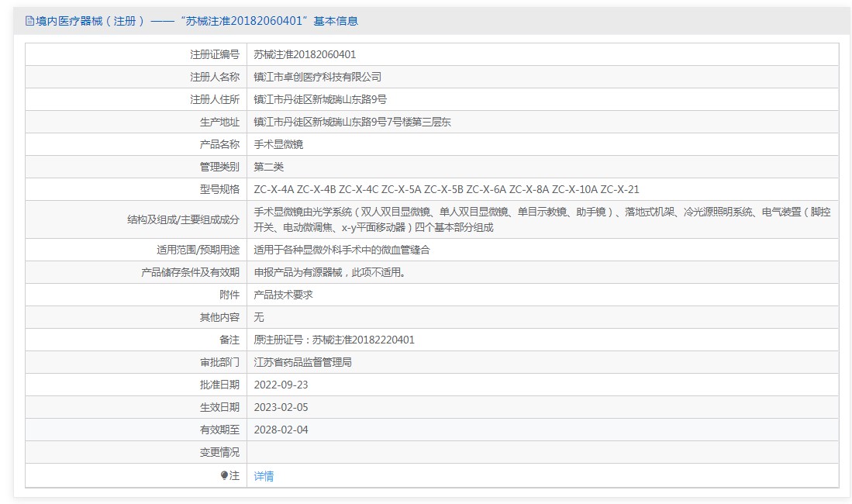The width and height of the screenshot is (852, 504).
Task: Click the 产品名称 row label
Action: tap(219, 145)
